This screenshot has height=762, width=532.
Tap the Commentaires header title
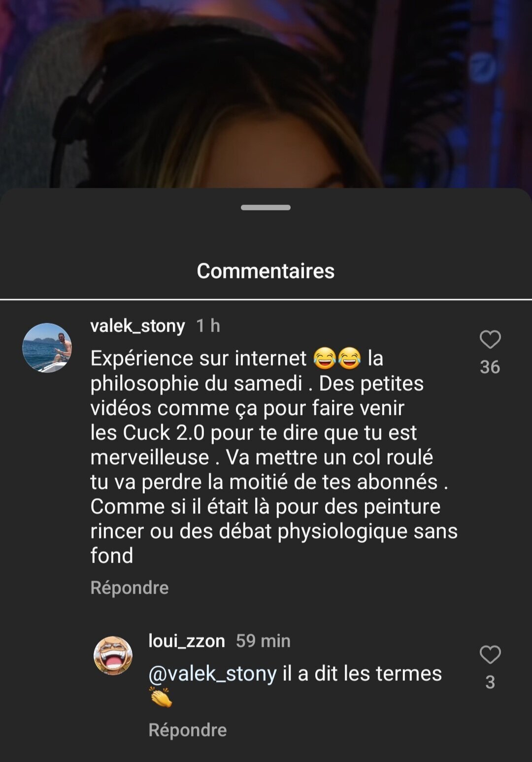[x=266, y=271]
